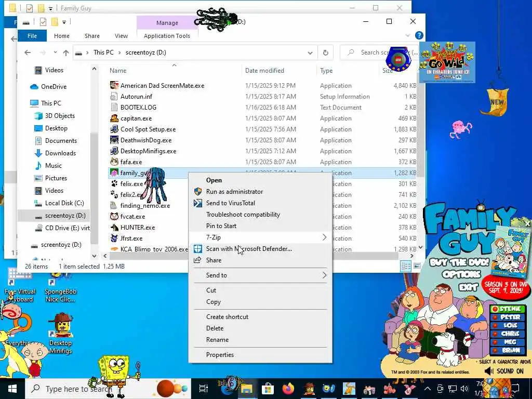
Task: Open Desktop Minifigs desktop shortcut
Action: pos(60,333)
